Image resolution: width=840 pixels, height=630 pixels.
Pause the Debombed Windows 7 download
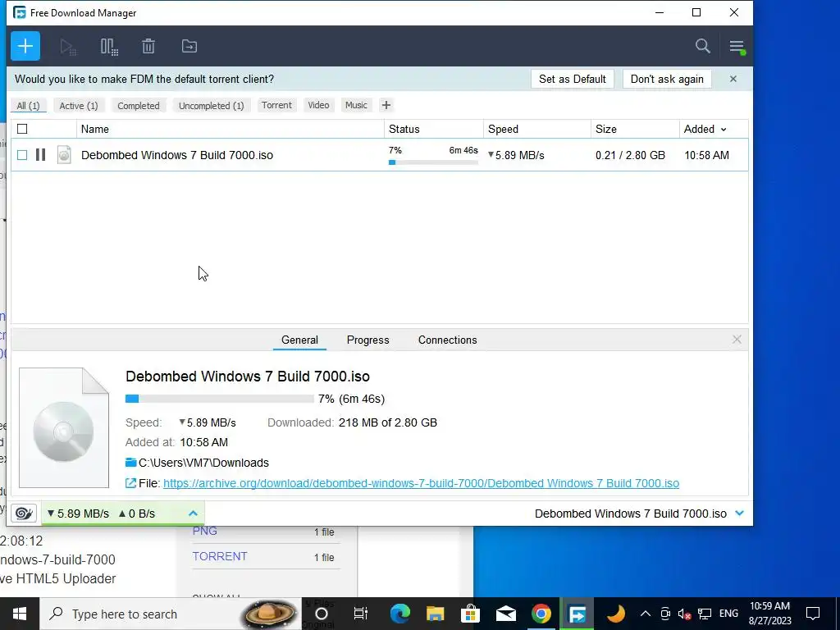(x=40, y=155)
